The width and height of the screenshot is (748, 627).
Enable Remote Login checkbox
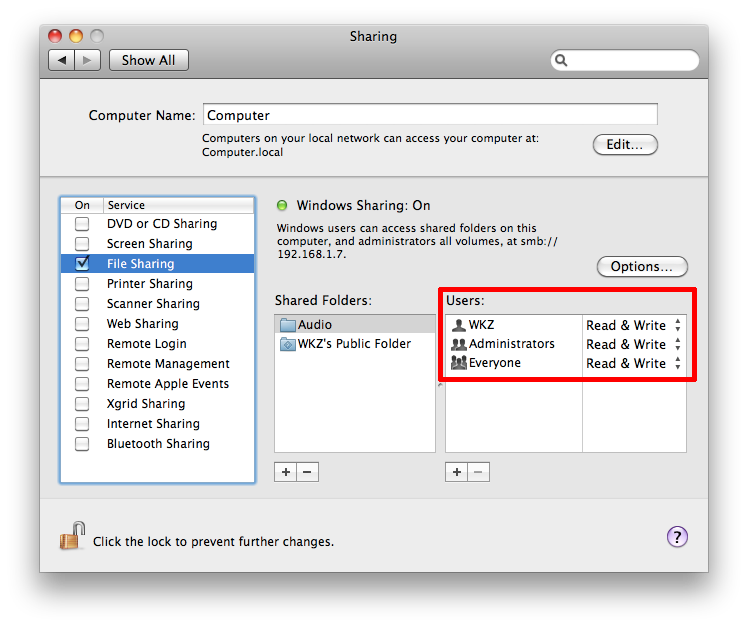coord(82,344)
